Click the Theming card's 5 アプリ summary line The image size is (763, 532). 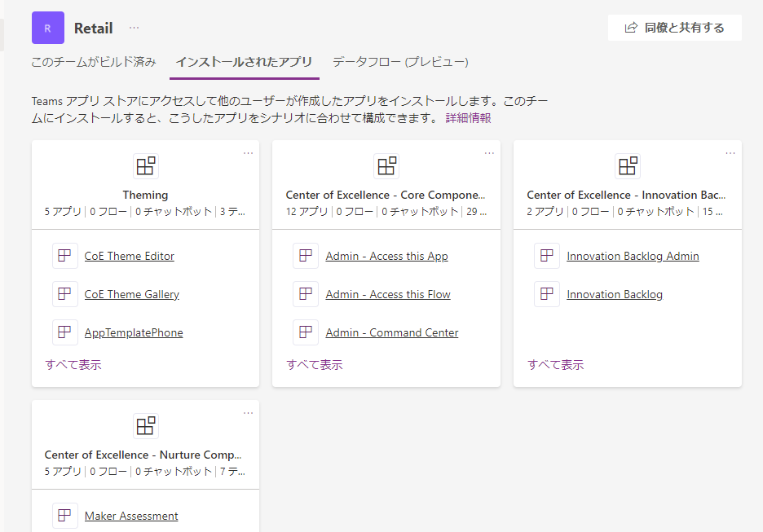coord(145,212)
